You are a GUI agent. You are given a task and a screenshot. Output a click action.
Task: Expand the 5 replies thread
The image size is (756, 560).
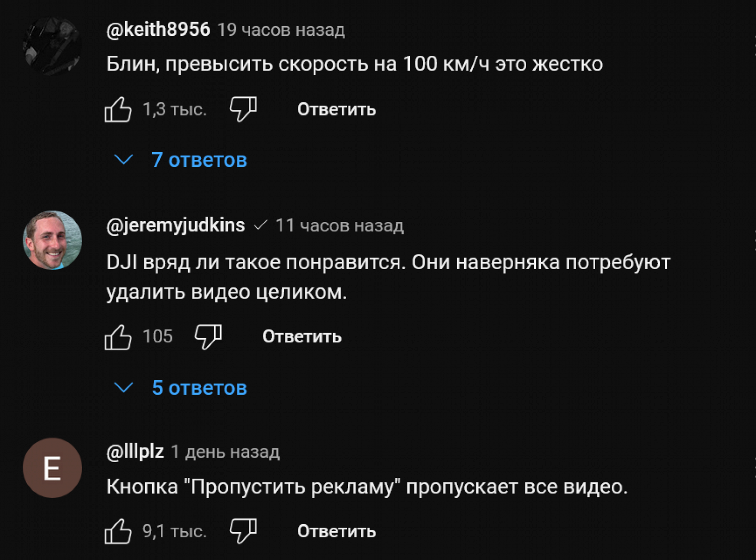pos(199,388)
